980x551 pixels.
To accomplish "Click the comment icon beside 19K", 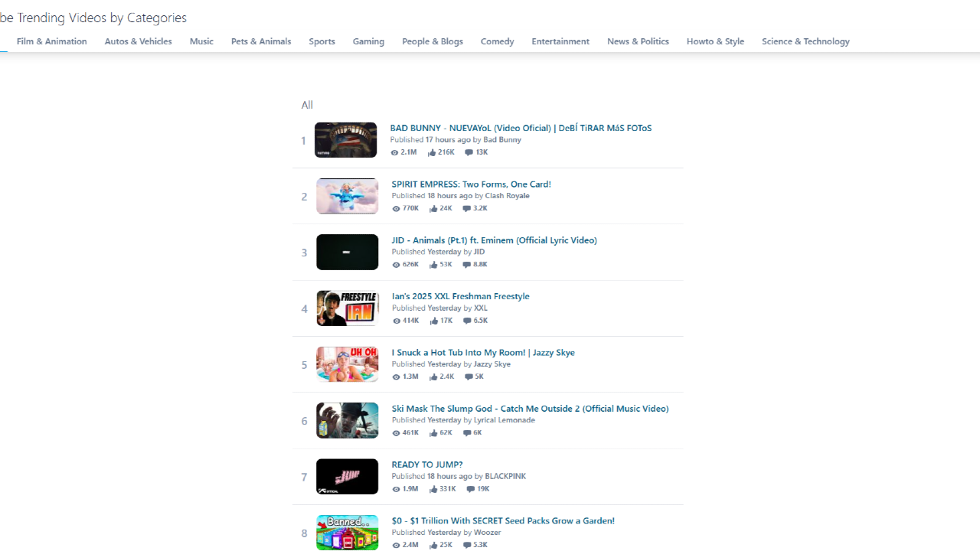I will 470,489.
